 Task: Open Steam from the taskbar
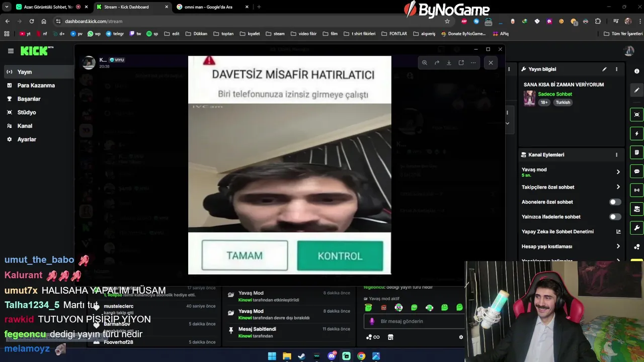(301, 356)
